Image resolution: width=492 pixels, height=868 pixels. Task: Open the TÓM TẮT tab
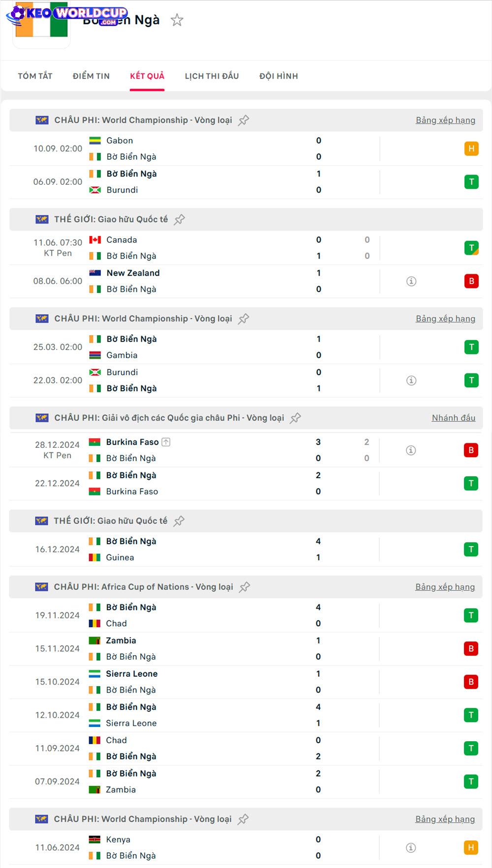pos(35,76)
